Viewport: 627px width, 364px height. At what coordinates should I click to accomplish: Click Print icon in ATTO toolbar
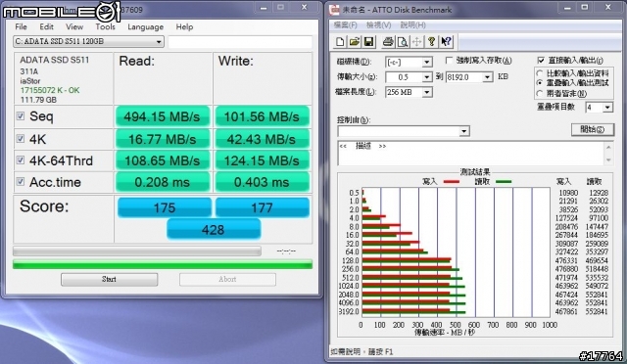388,41
